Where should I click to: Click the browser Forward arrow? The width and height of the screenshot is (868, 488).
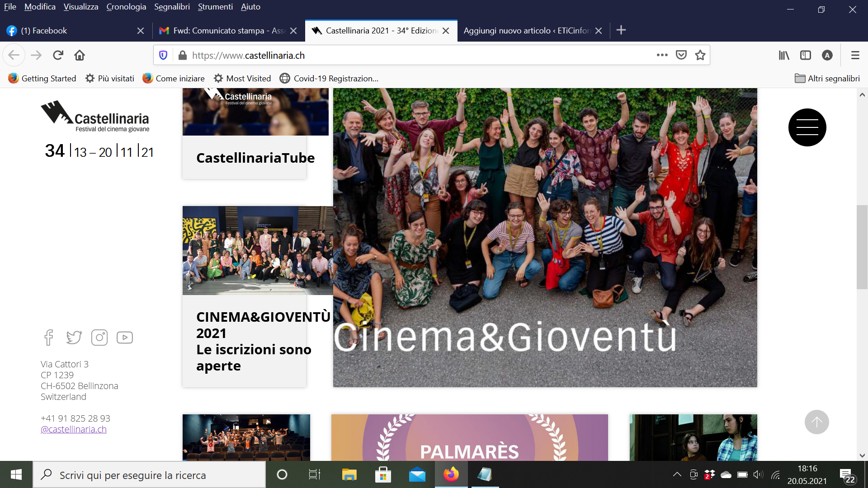click(36, 55)
